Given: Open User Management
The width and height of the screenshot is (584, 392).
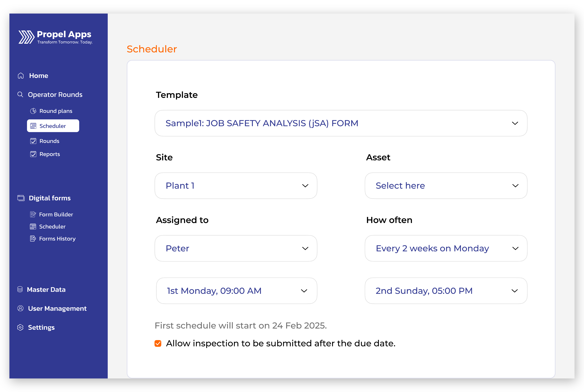Looking at the screenshot, I should [57, 309].
